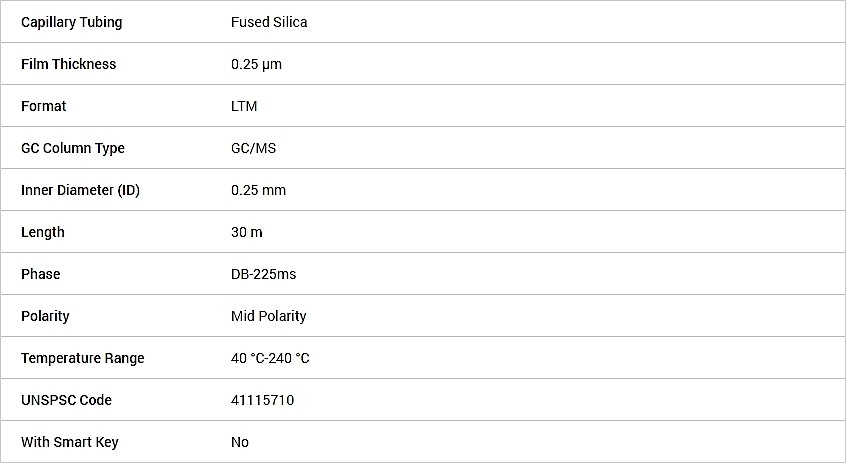The width and height of the screenshot is (846, 463).
Task: Click the Fused Silica value
Action: [269, 22]
